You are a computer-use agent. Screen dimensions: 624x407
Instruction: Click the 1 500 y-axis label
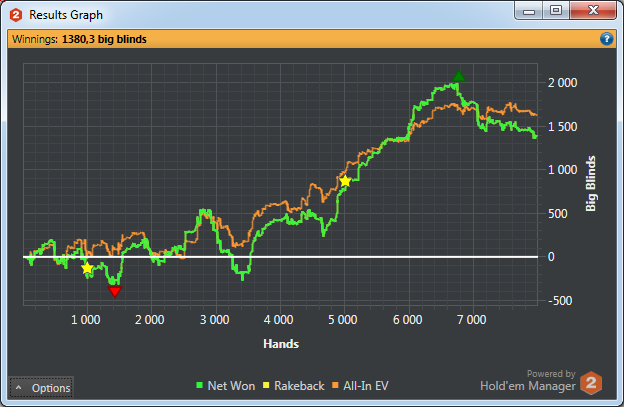tap(562, 127)
